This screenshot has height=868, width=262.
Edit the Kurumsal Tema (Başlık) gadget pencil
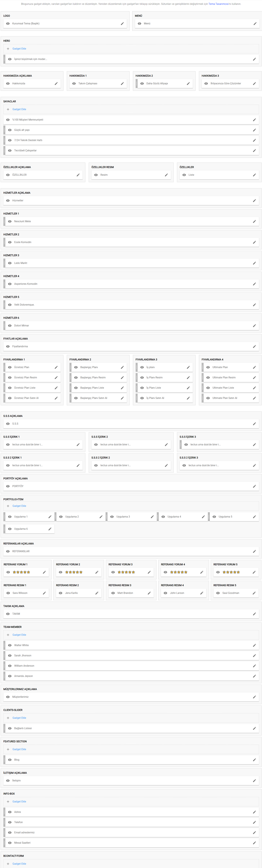(x=122, y=24)
